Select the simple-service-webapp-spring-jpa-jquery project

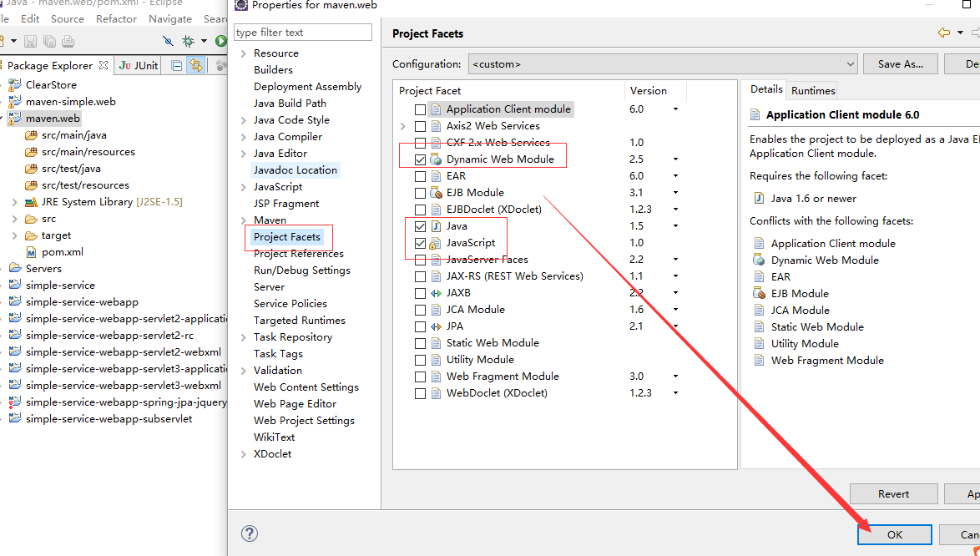pos(126,402)
